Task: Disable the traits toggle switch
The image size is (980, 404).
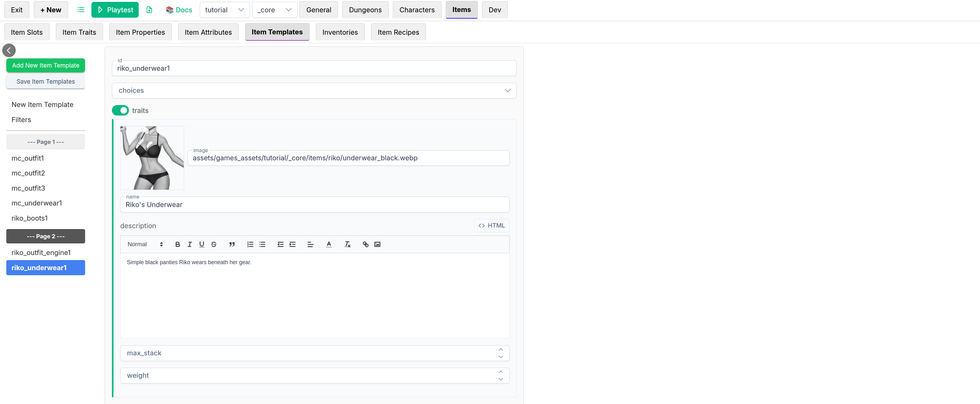Action: (x=120, y=110)
